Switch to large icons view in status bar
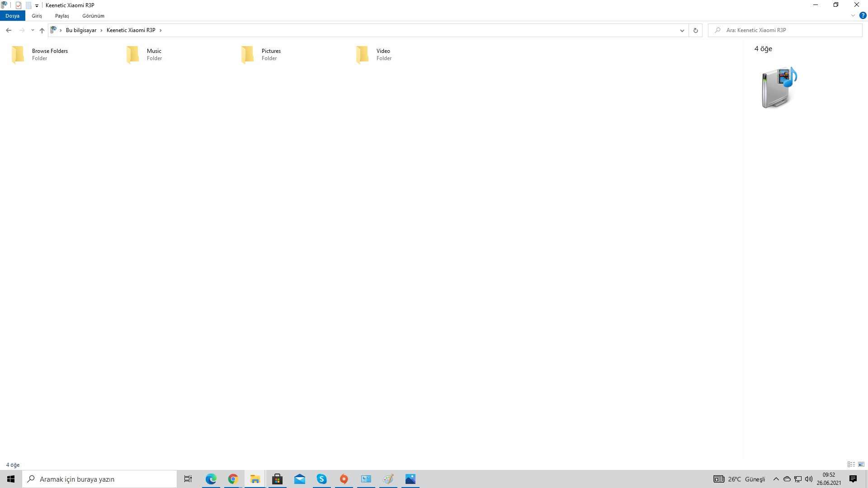 tap(861, 465)
